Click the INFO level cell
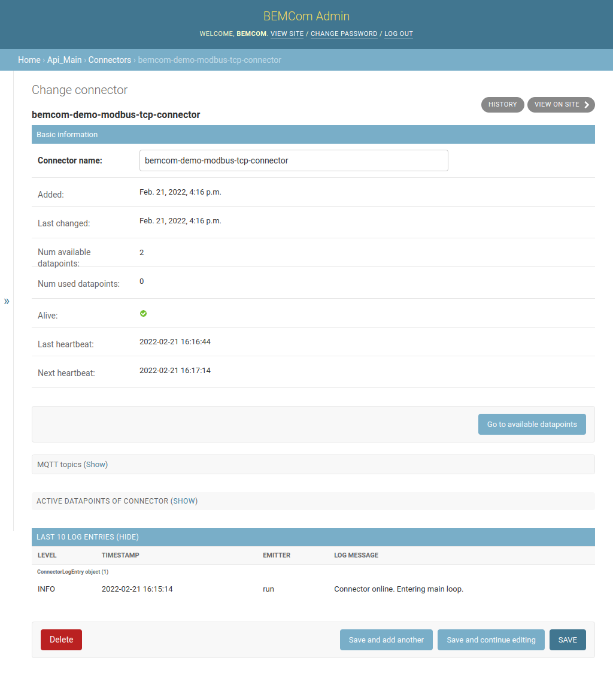 pyautogui.click(x=47, y=589)
